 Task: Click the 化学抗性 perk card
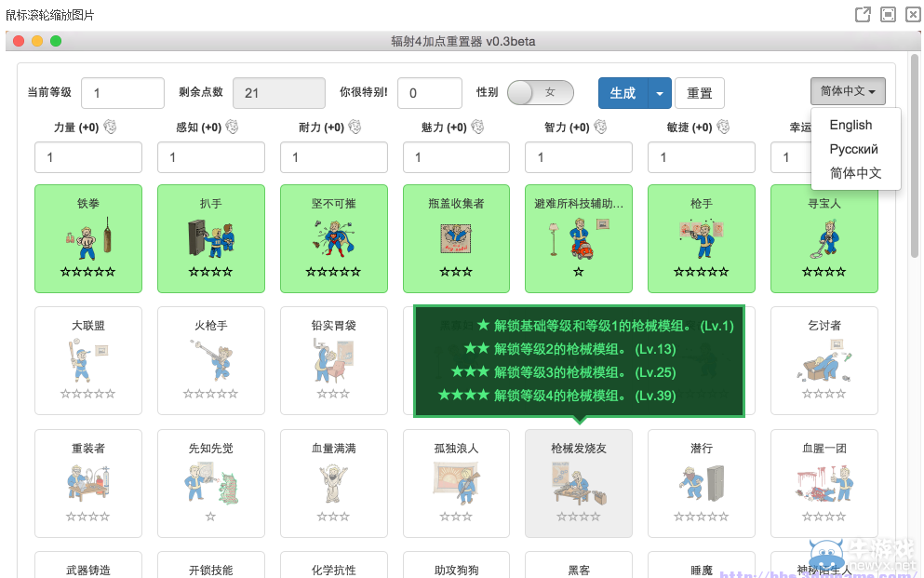333,565
